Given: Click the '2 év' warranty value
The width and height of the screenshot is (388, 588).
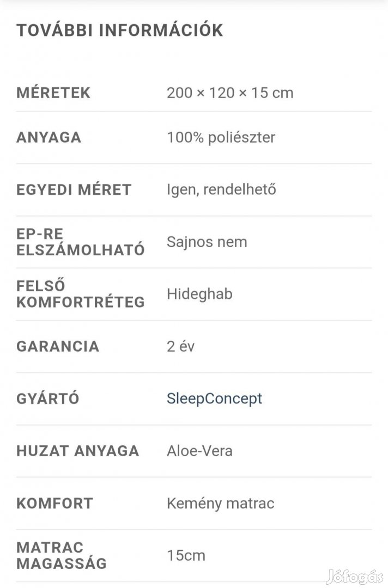Looking at the screenshot, I should 180,346.
